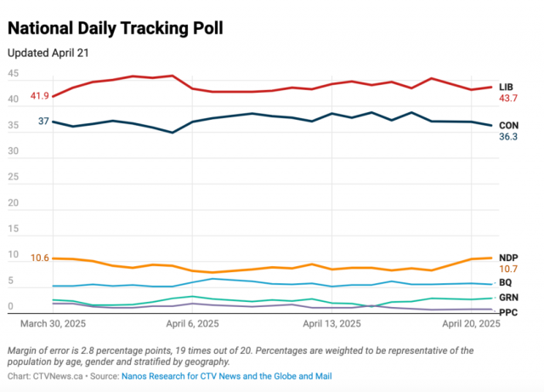Click the margin of error footnote text
The height and width of the screenshot is (392, 544).
coord(238,355)
